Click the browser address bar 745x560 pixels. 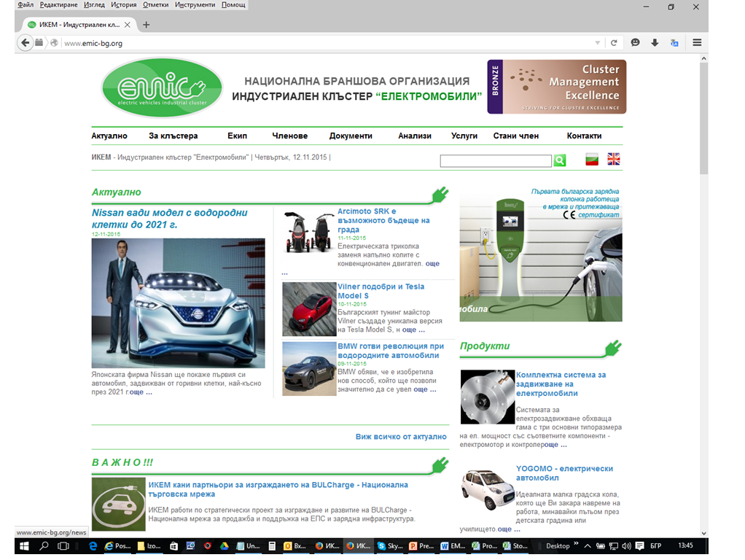tap(328, 43)
